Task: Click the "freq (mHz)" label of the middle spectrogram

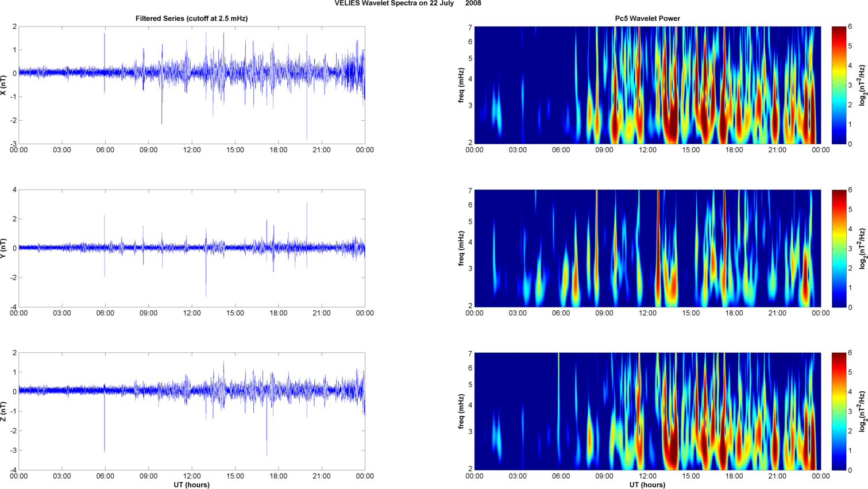Action: coord(461,248)
